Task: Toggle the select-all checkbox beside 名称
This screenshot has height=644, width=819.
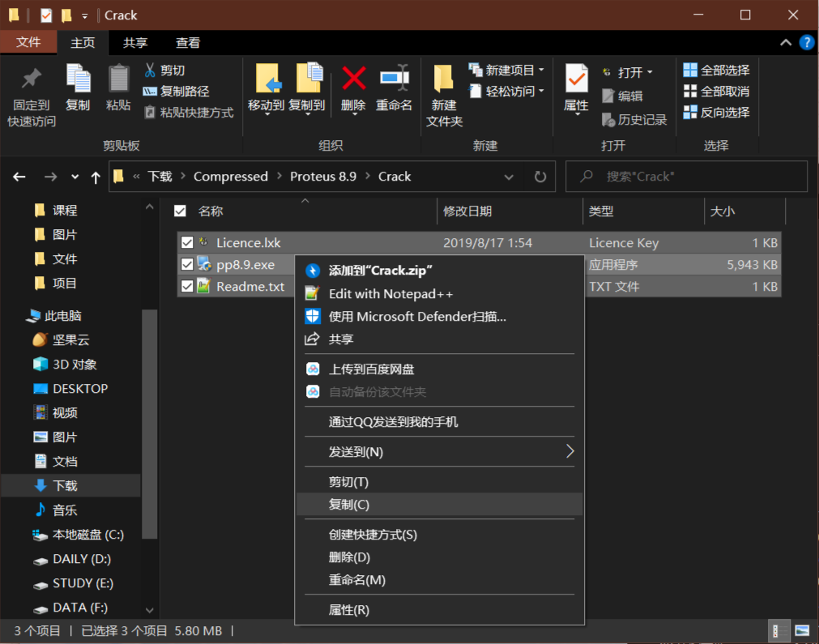Action: (x=180, y=211)
